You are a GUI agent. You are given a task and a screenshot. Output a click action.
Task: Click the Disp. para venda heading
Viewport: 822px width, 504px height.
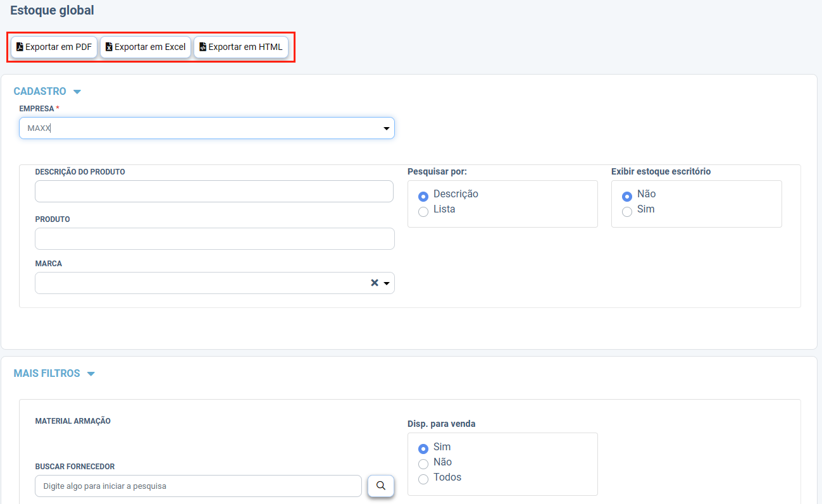(442, 424)
